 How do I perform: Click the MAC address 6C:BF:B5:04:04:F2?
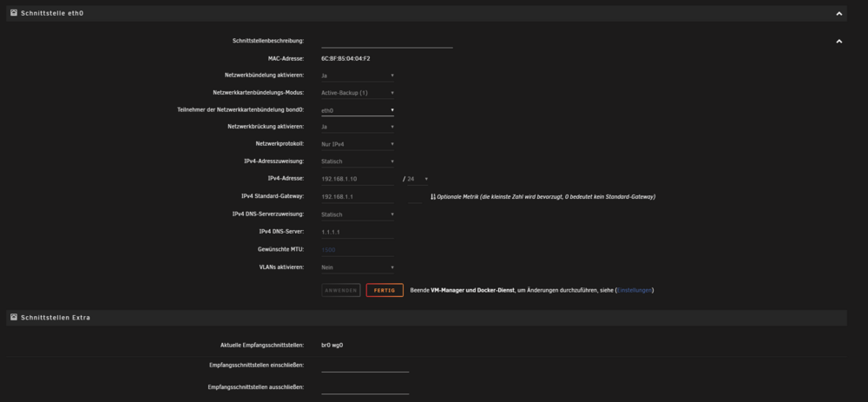click(346, 58)
